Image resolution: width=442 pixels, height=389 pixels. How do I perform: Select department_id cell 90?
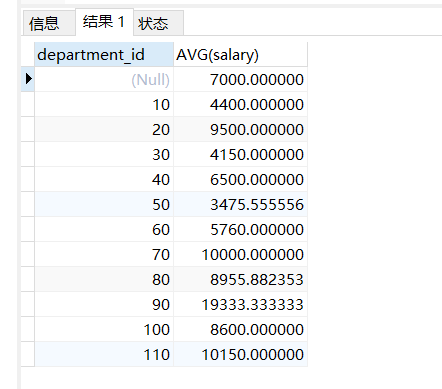click(104, 304)
